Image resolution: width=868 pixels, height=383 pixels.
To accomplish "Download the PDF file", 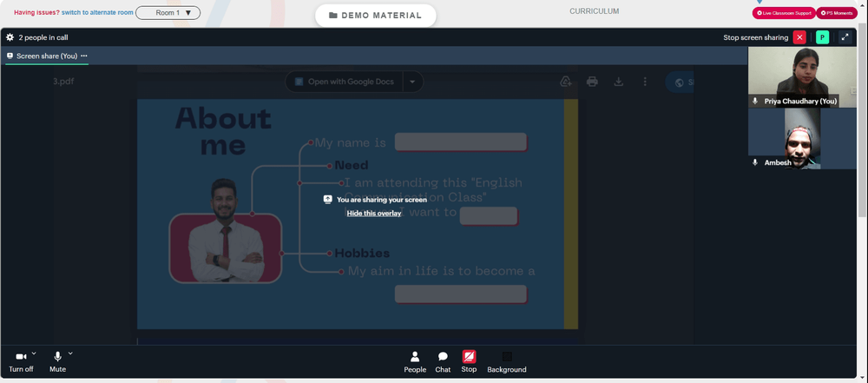I will click(x=619, y=82).
